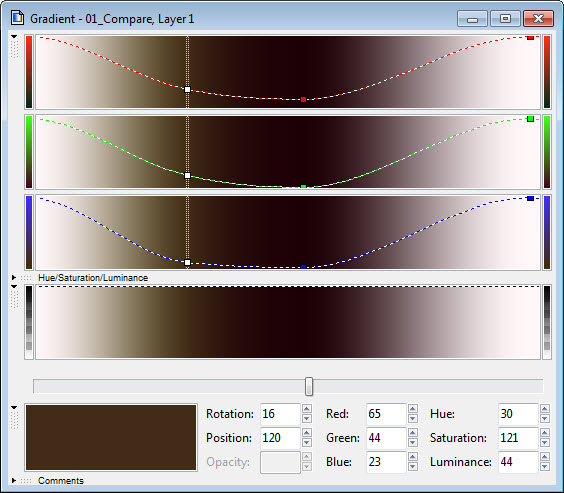
Task: Collapse the color properties section
Action: [x=14, y=407]
